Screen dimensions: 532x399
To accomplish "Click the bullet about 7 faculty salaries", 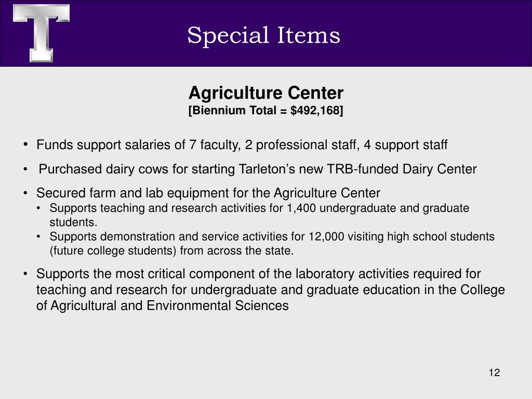I will (x=242, y=145).
